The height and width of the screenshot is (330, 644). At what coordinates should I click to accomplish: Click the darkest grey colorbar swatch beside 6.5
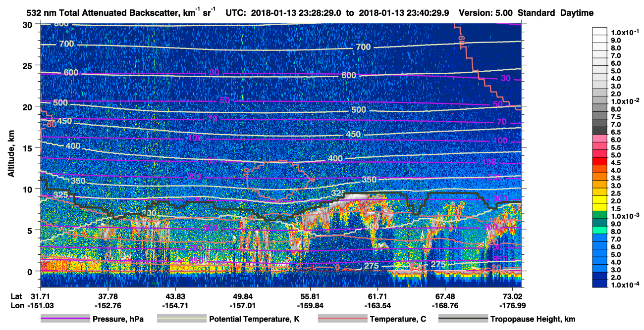click(599, 130)
